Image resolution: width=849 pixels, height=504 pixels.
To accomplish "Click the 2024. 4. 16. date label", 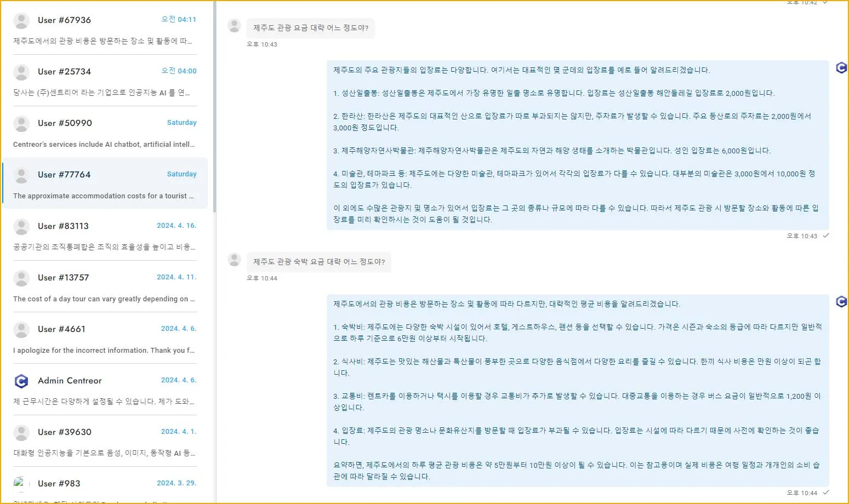I will point(176,226).
